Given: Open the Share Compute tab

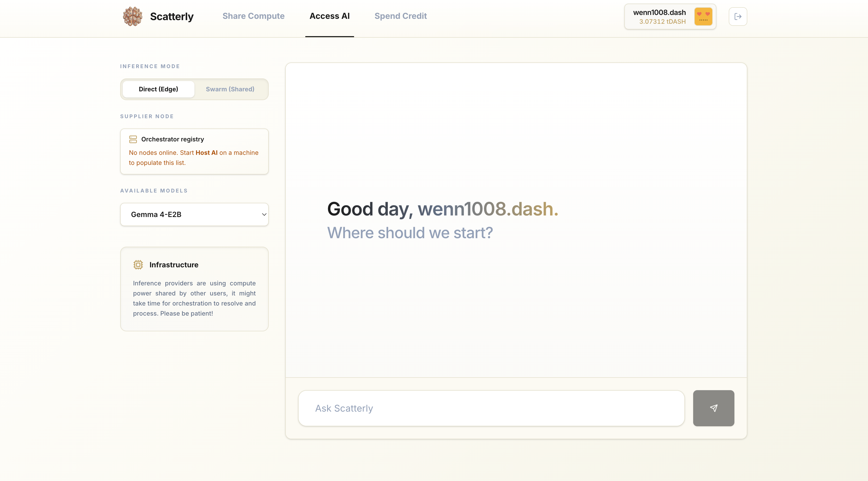Looking at the screenshot, I should tap(253, 16).
